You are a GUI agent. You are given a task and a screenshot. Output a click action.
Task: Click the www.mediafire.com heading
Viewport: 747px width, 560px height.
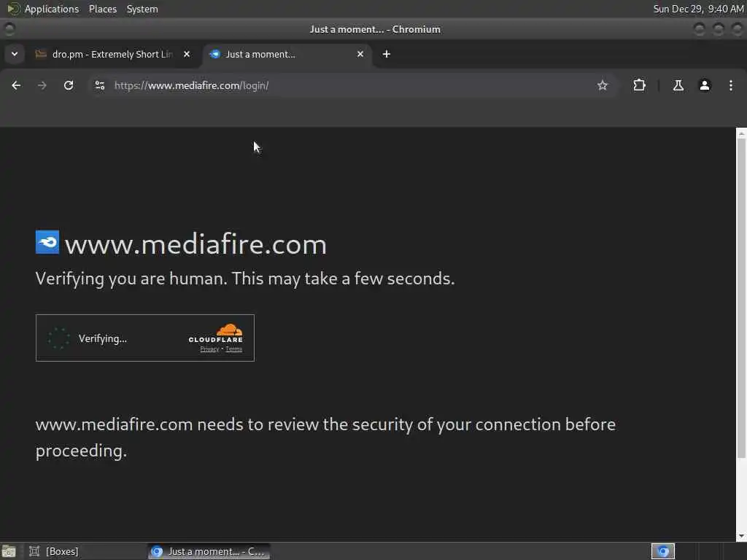[196, 244]
